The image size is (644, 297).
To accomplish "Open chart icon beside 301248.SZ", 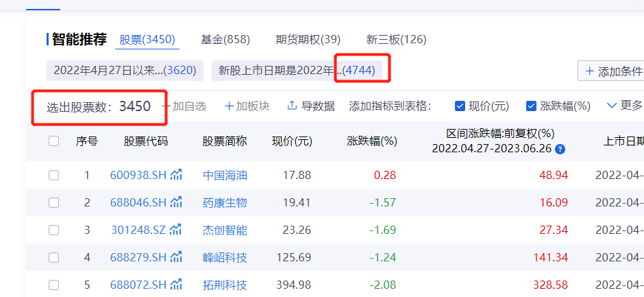I will [176, 230].
